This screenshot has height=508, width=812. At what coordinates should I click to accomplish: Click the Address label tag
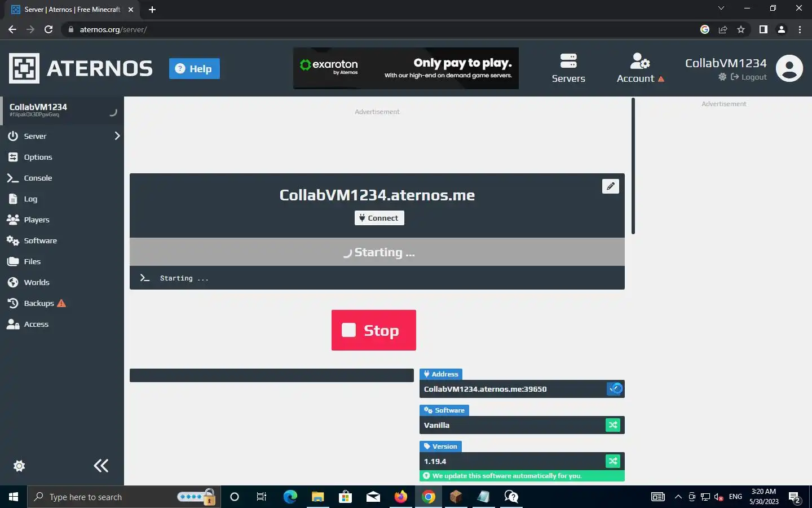pyautogui.click(x=441, y=374)
